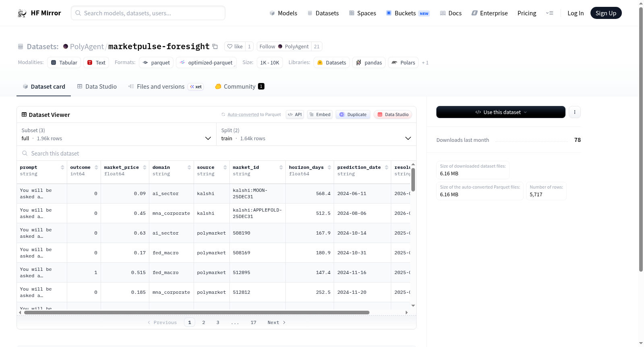Screen dimensions: 644x347
Task: Select the 1K - 10K size tag
Action: [x=270, y=63]
